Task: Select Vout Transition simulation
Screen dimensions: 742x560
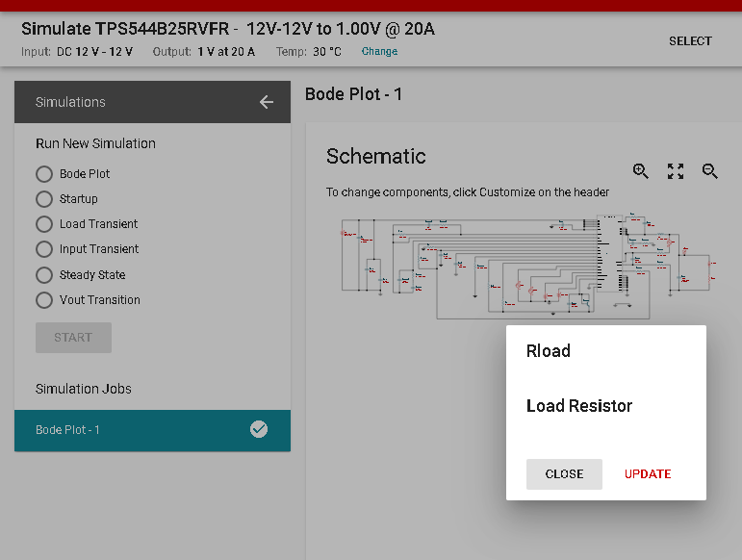Action: 44,300
